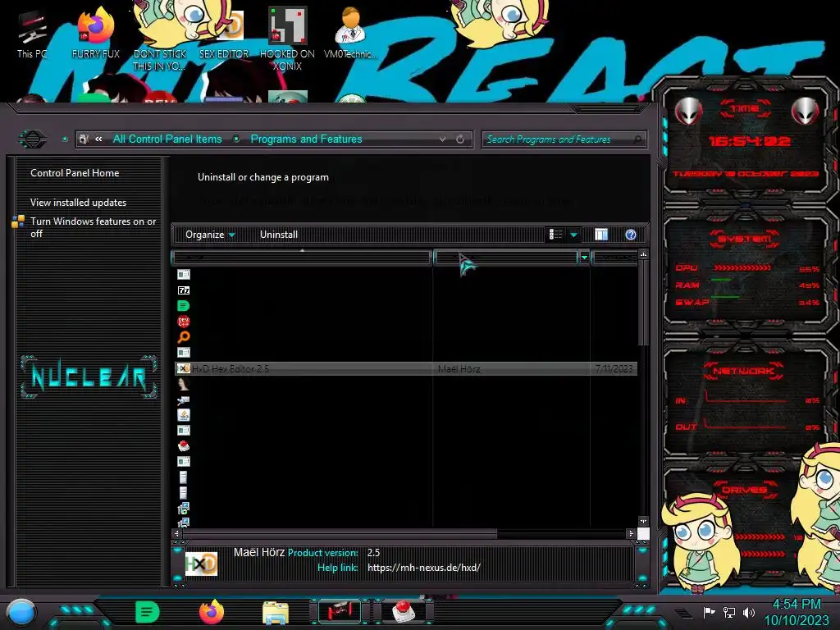Open the address bar history dropdown
Viewport: 840px width, 630px height.
point(442,139)
